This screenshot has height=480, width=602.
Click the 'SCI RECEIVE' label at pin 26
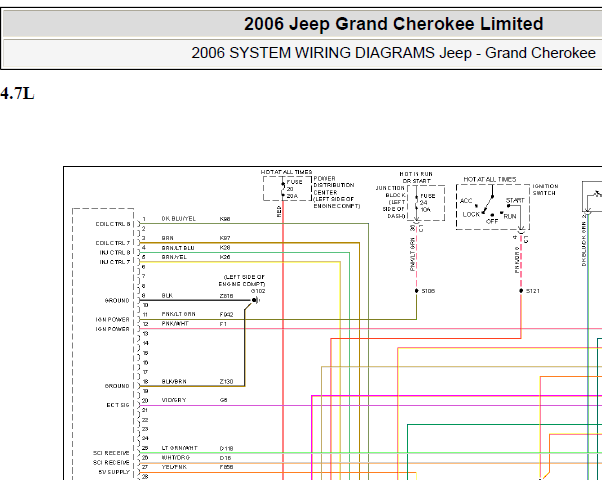[111, 463]
